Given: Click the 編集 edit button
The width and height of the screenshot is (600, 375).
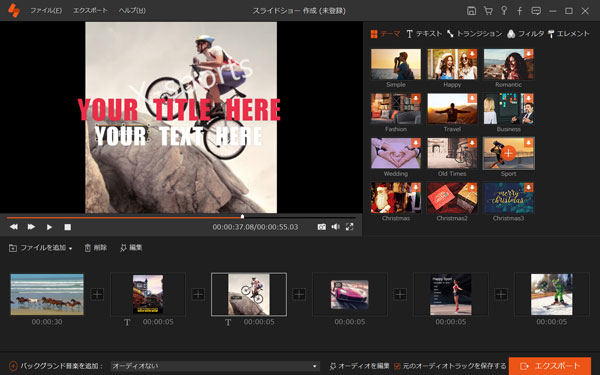Looking at the screenshot, I should (131, 248).
